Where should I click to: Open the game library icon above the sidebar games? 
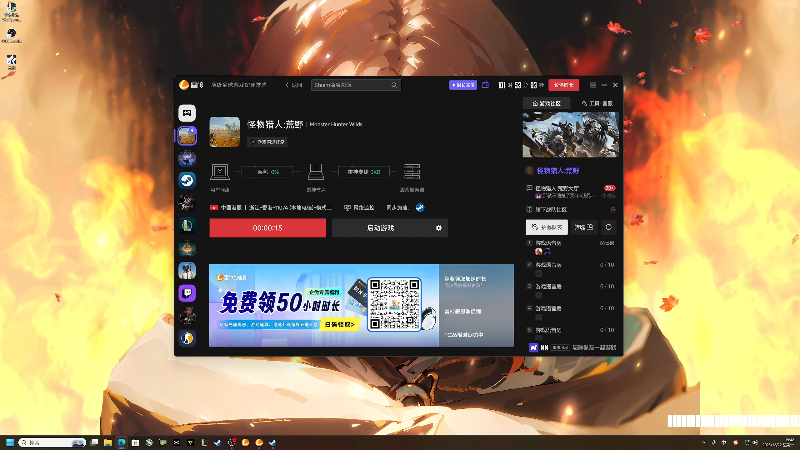187,113
